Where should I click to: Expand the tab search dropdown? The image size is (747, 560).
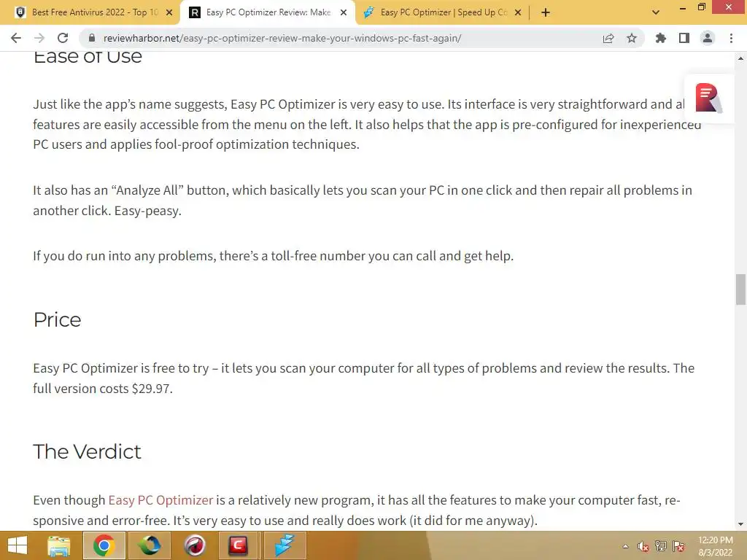[x=656, y=12]
